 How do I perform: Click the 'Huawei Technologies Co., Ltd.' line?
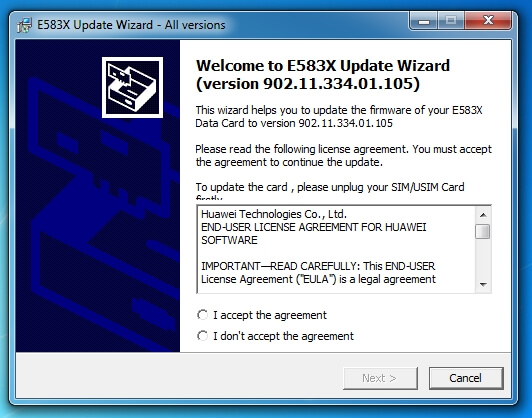coord(274,214)
